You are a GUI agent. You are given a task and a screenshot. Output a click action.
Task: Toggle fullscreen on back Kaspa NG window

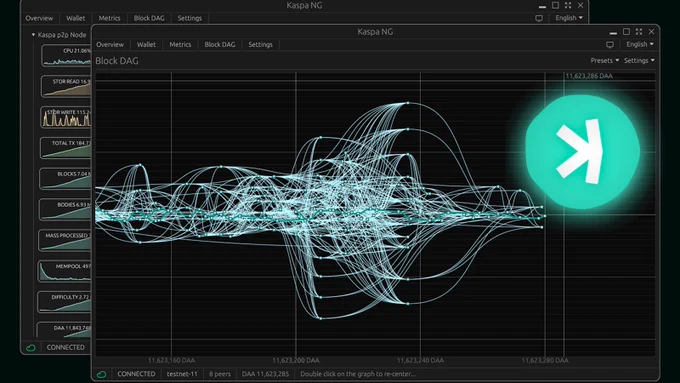[x=568, y=5]
